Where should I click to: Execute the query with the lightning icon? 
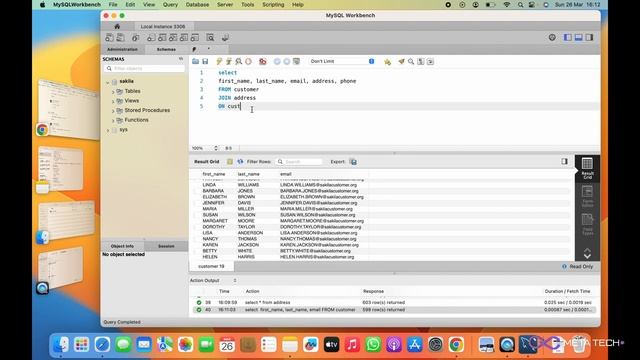coord(219,61)
